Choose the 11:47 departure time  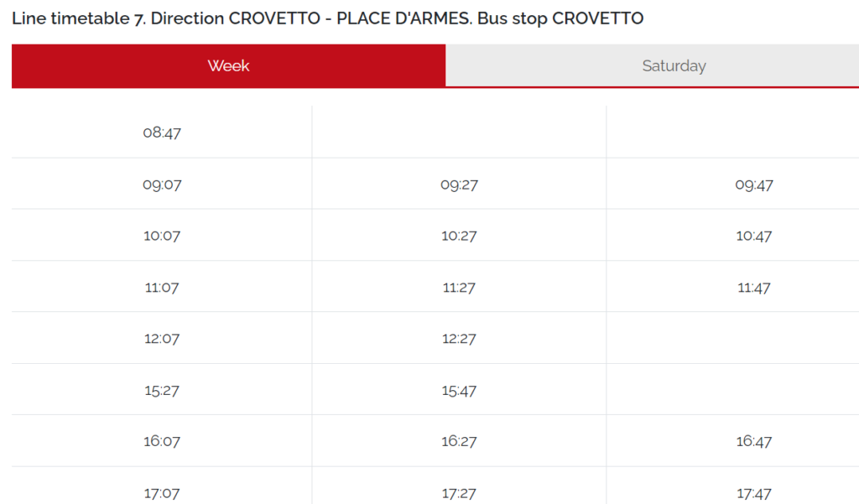(753, 287)
